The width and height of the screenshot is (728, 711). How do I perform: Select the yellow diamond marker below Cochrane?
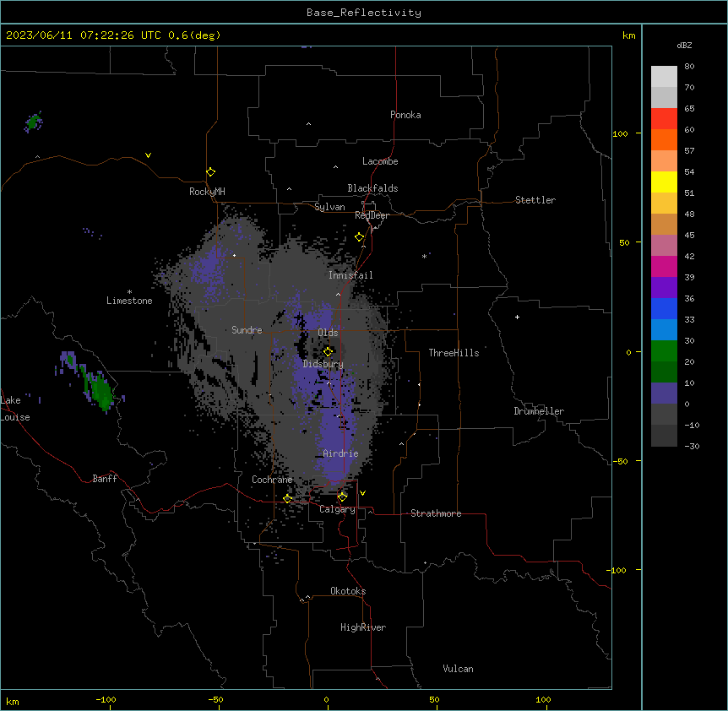tap(287, 498)
